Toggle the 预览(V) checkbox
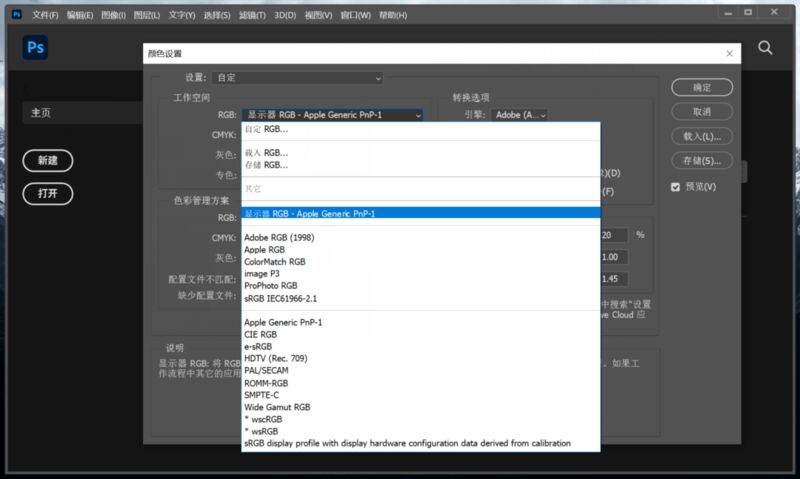 pyautogui.click(x=676, y=187)
